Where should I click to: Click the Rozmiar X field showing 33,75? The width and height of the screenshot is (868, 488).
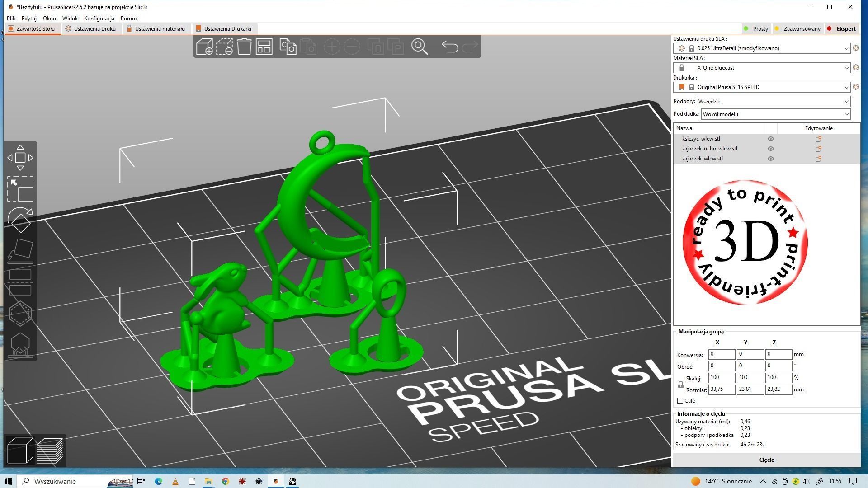click(x=722, y=389)
